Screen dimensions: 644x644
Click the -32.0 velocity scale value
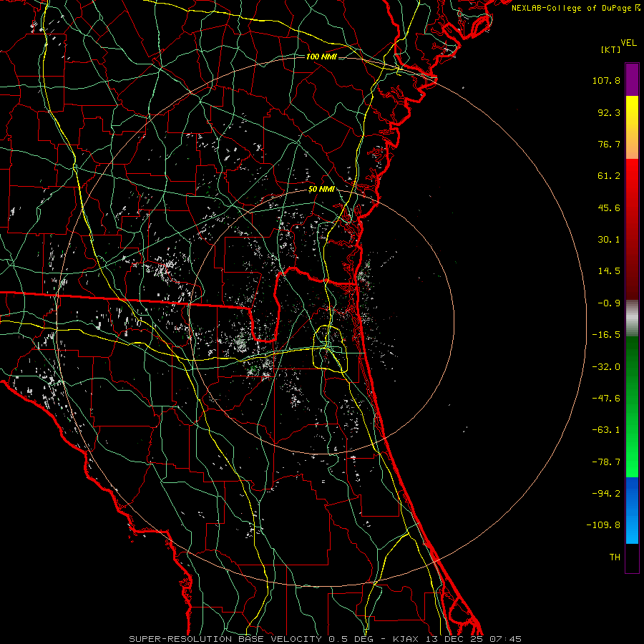click(606, 367)
